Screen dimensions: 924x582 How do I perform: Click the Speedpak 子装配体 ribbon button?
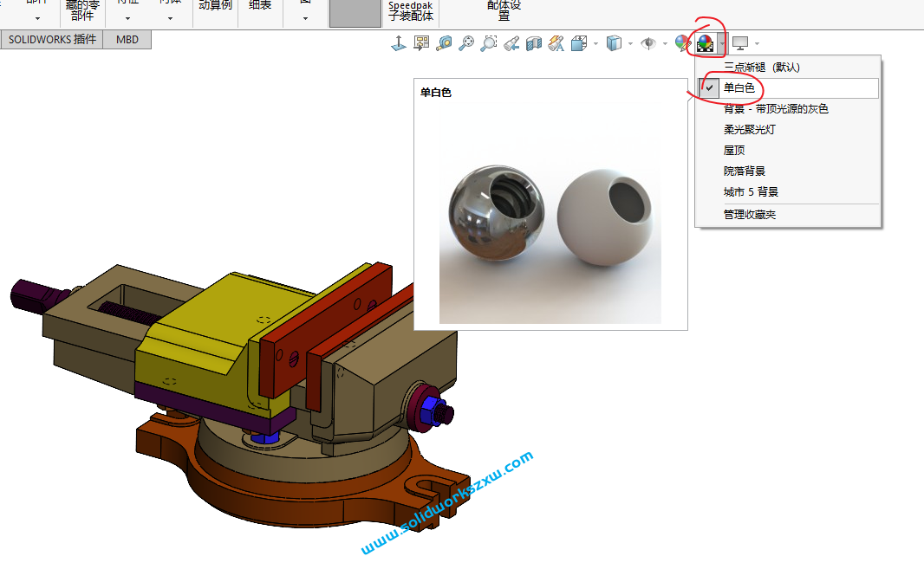(x=410, y=9)
